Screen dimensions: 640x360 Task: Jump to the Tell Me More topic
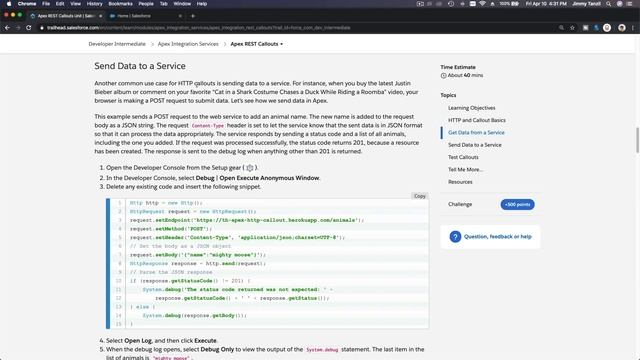[465, 169]
